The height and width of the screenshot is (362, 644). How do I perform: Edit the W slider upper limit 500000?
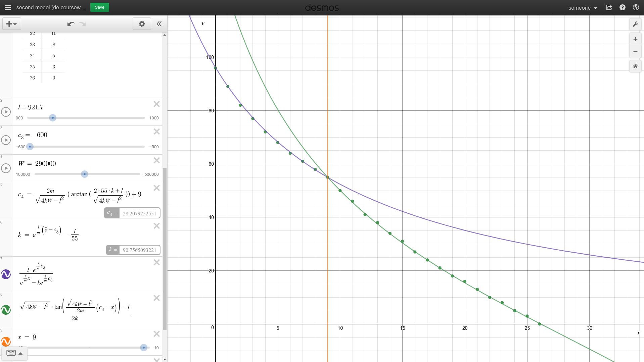(x=151, y=174)
